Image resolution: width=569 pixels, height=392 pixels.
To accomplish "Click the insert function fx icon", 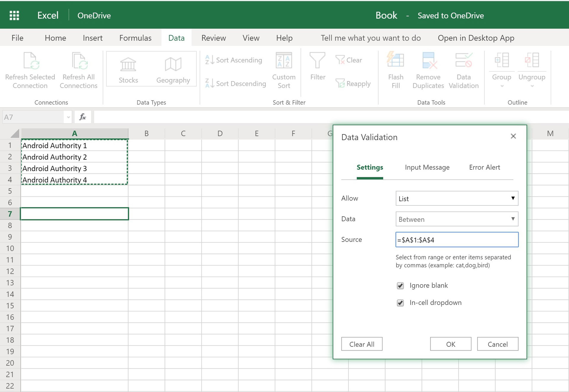I will (x=82, y=117).
